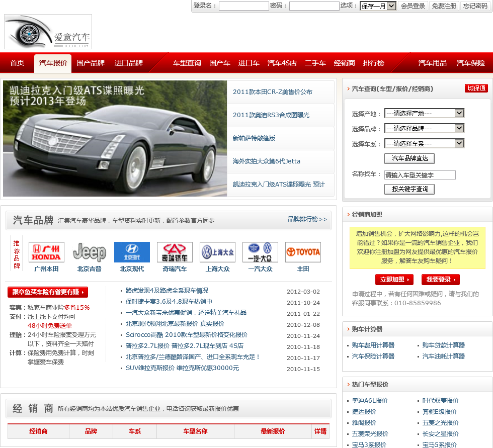Open news 路虎发现4及路虎全系现车情况

167,290
